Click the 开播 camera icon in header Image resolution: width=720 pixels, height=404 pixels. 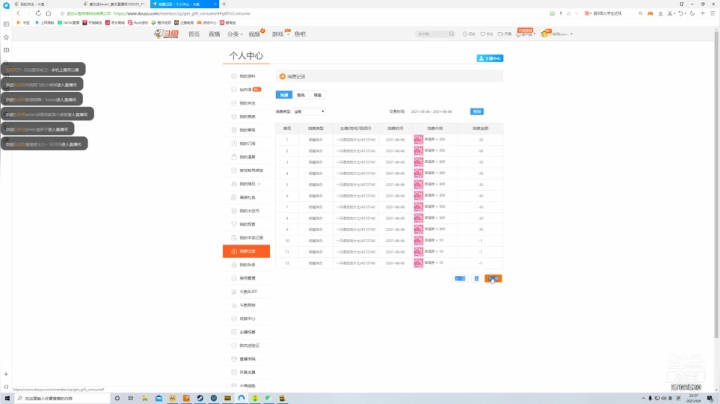[x=501, y=34]
